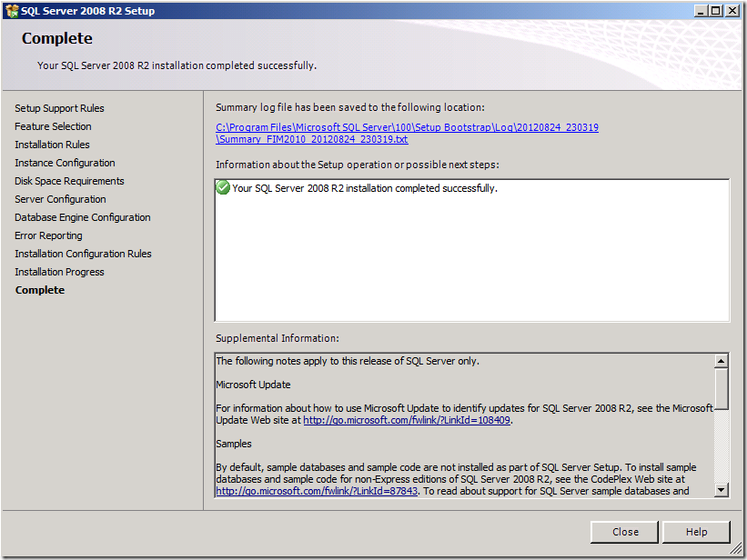Follow the CodePlex LinkId=87843 link

(x=317, y=491)
